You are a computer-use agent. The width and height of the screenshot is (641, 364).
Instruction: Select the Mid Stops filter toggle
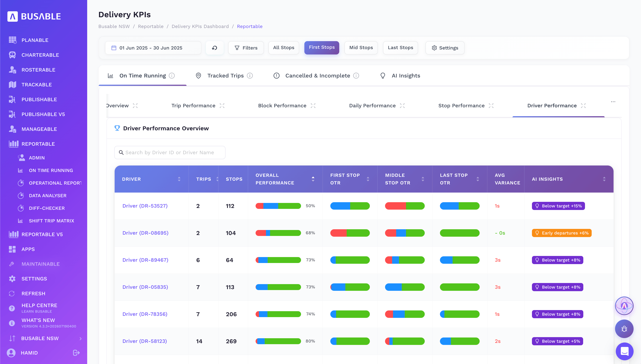(x=361, y=47)
